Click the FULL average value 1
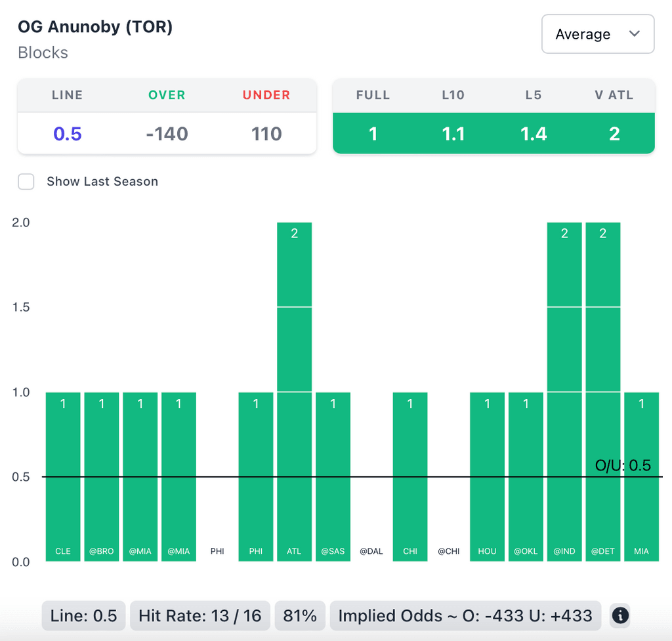672x641 pixels. (x=373, y=134)
